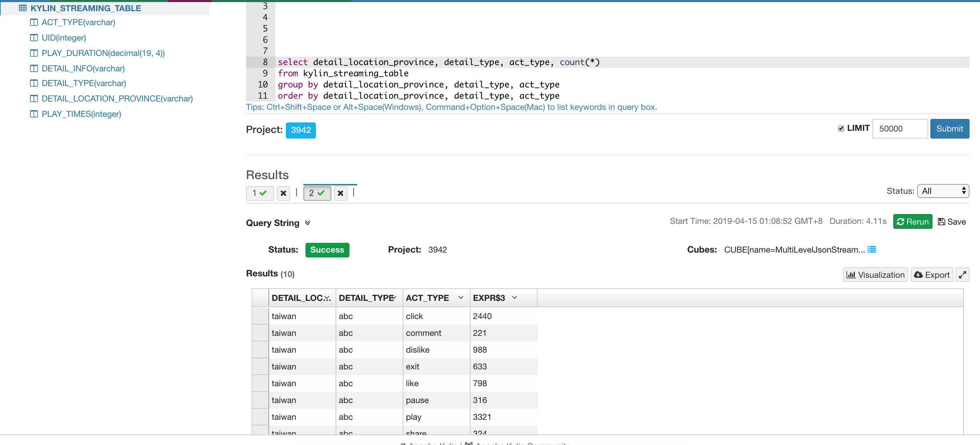The image size is (980, 445).
Task: Select result tab 2
Action: (317, 193)
